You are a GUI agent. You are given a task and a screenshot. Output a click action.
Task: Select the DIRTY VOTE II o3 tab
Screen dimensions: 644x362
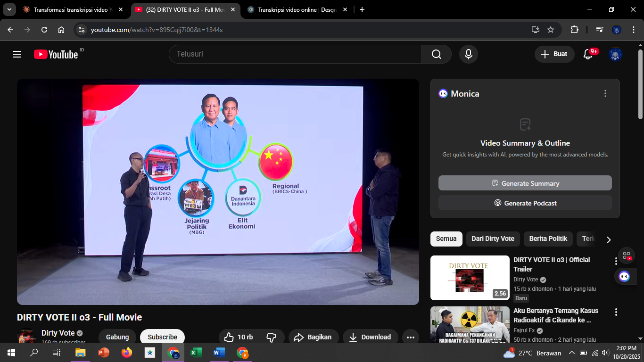tap(186, 9)
